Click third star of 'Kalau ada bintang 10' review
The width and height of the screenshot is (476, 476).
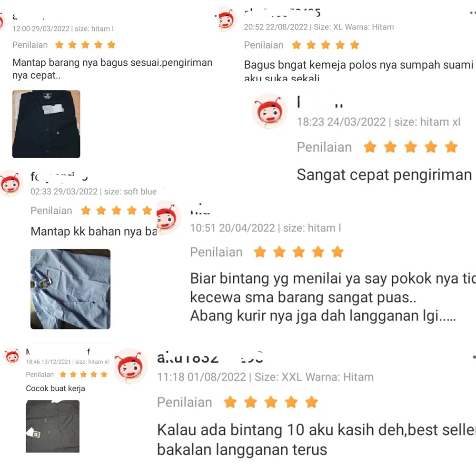pos(271,402)
